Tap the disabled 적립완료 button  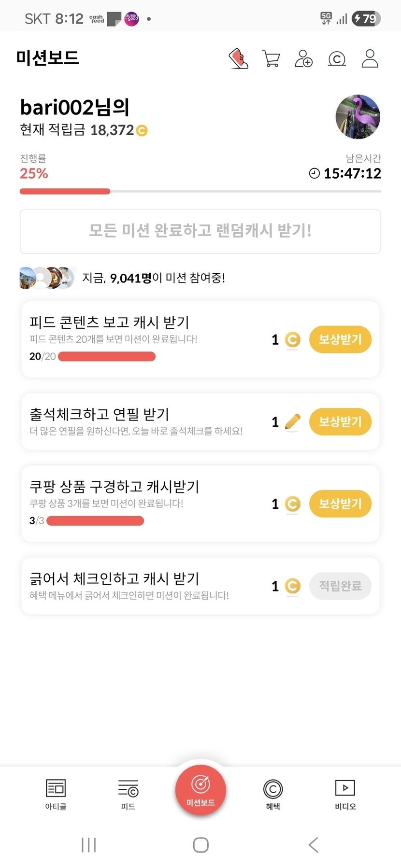[340, 586]
